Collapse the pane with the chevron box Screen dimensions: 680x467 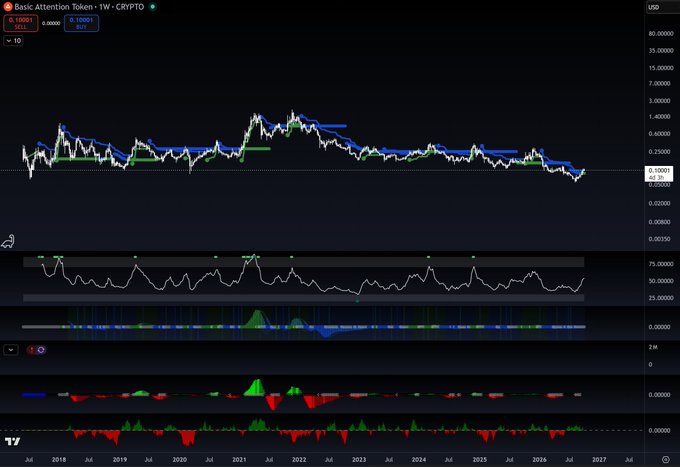pos(11,350)
